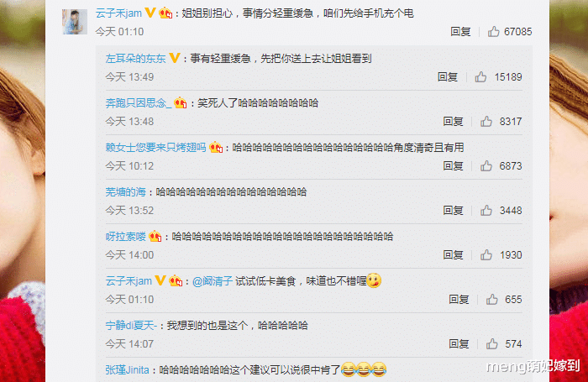This screenshot has height=382, width=588.
Task: Click thumbs-up beside 574 count
Action: [492, 343]
